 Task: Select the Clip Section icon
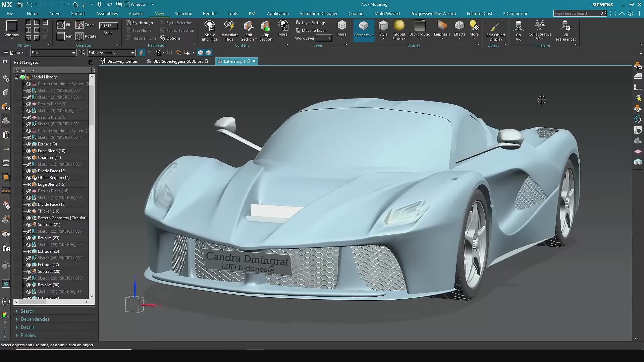coord(266,26)
